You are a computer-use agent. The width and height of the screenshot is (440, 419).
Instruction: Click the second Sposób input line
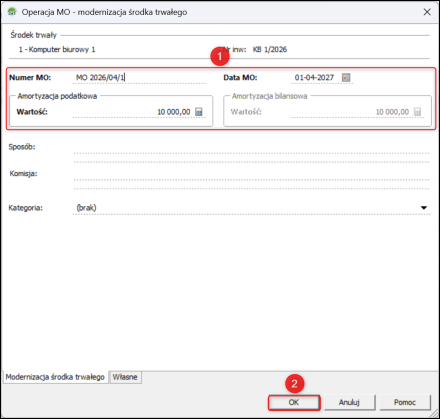251,158
